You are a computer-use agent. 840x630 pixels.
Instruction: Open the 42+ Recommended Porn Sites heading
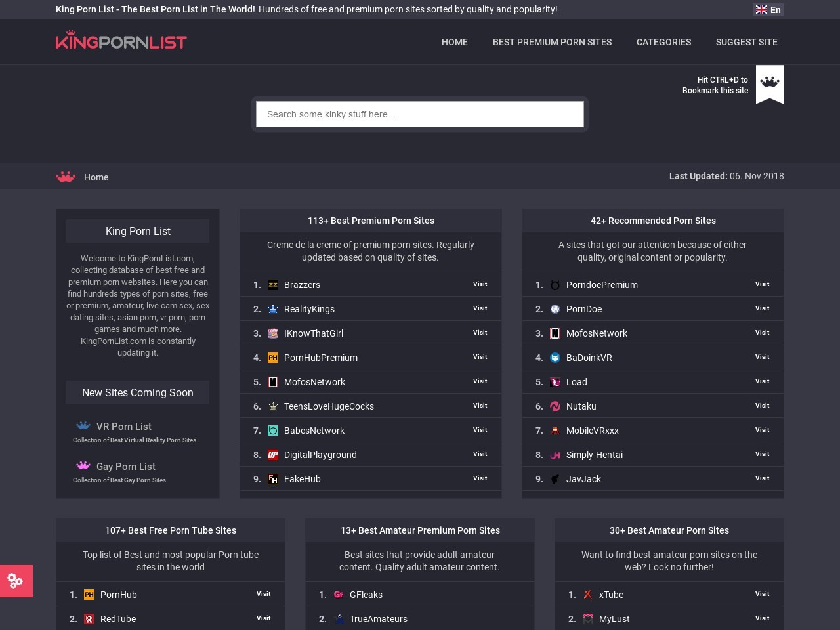[x=653, y=220]
